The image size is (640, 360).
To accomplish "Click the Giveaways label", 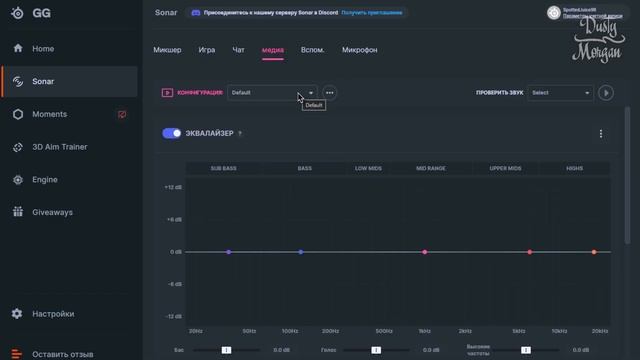I will coord(53,212).
